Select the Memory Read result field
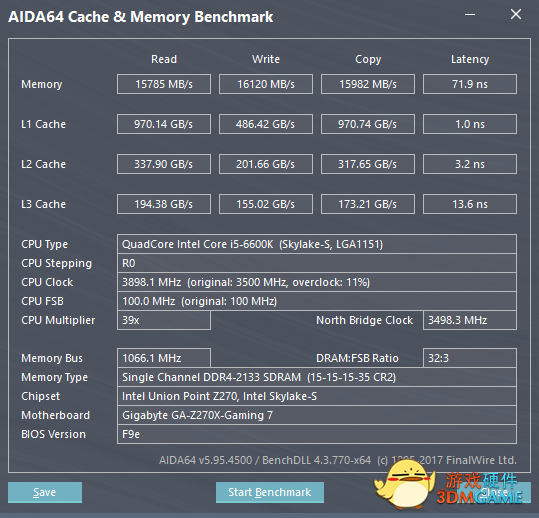Image resolution: width=539 pixels, height=518 pixels. (164, 84)
